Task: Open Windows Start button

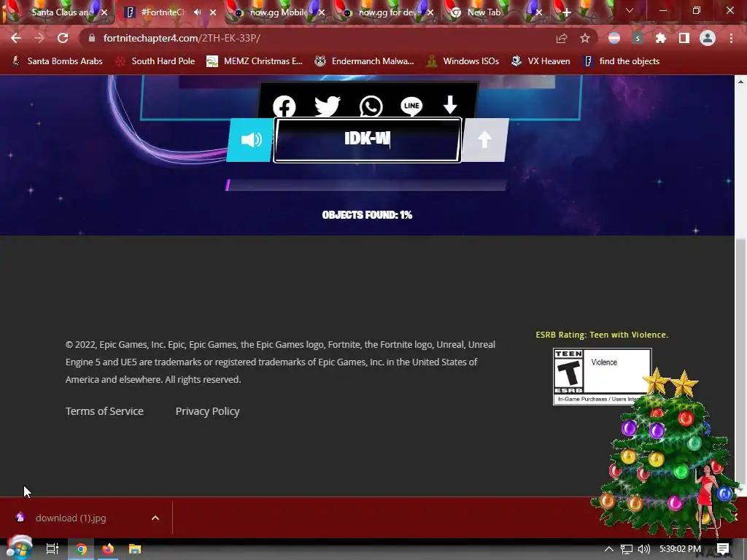Action: (20, 548)
